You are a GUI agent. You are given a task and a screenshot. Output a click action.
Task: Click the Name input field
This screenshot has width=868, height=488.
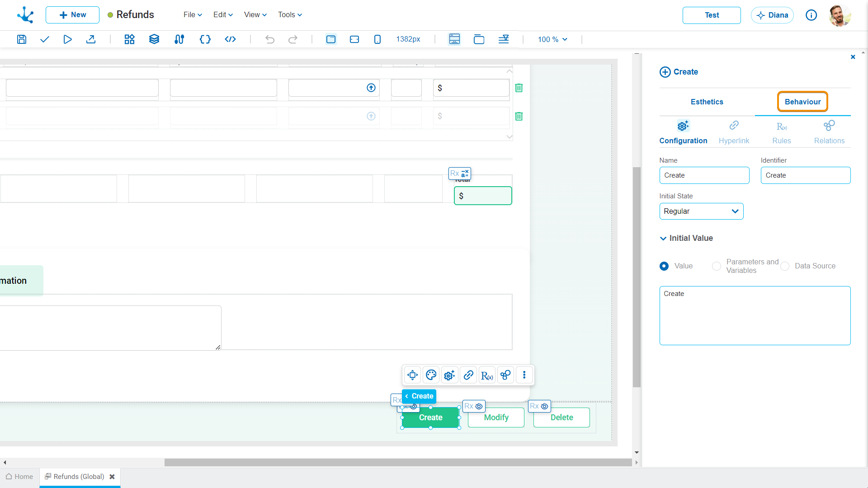[704, 175]
